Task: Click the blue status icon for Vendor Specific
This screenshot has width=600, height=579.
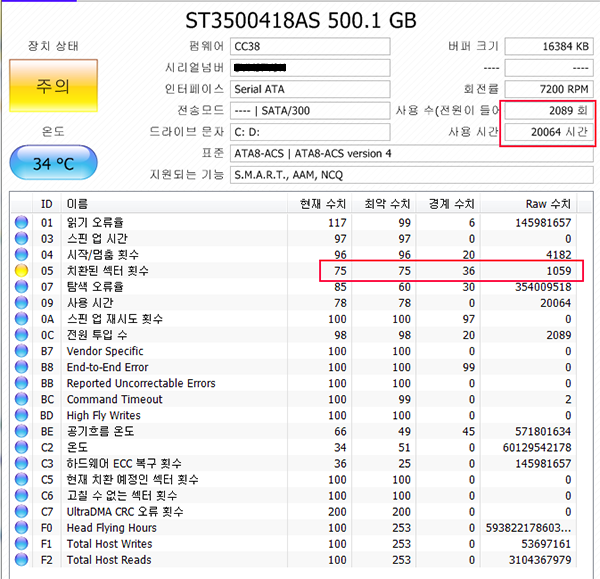Action: (21, 351)
